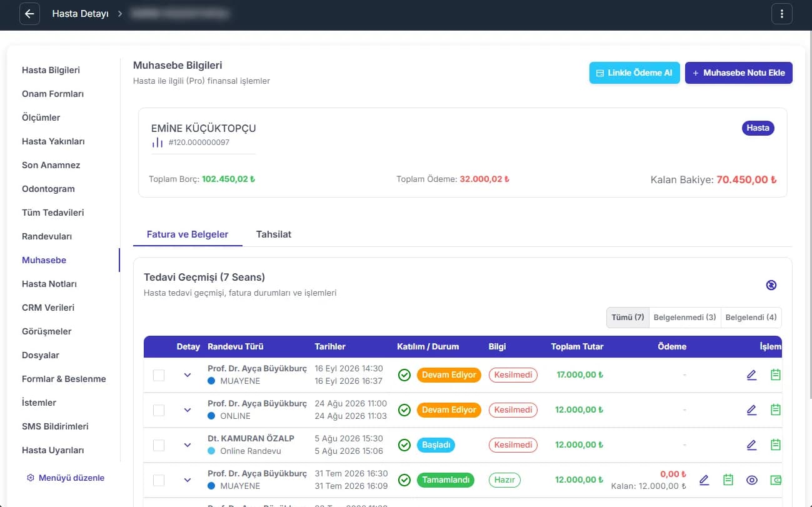Click Hasta Detayı breadcrumb
Image resolution: width=812 pixels, height=507 pixels.
[80, 14]
